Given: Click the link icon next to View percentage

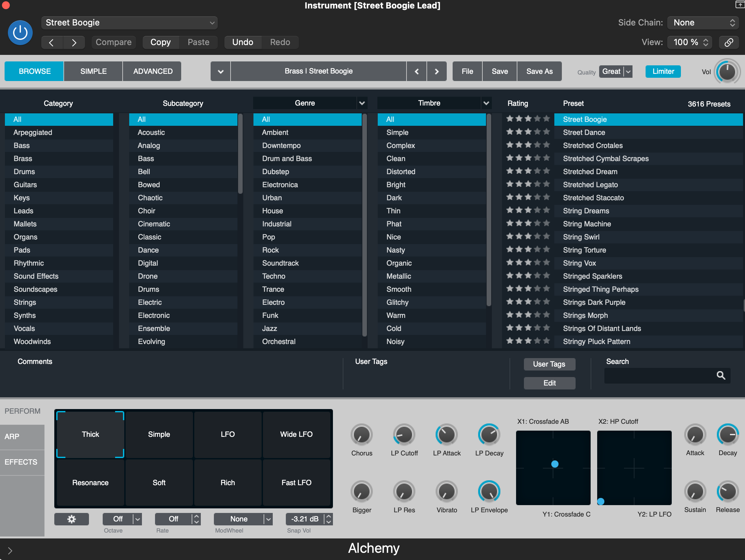Looking at the screenshot, I should pyautogui.click(x=729, y=42).
